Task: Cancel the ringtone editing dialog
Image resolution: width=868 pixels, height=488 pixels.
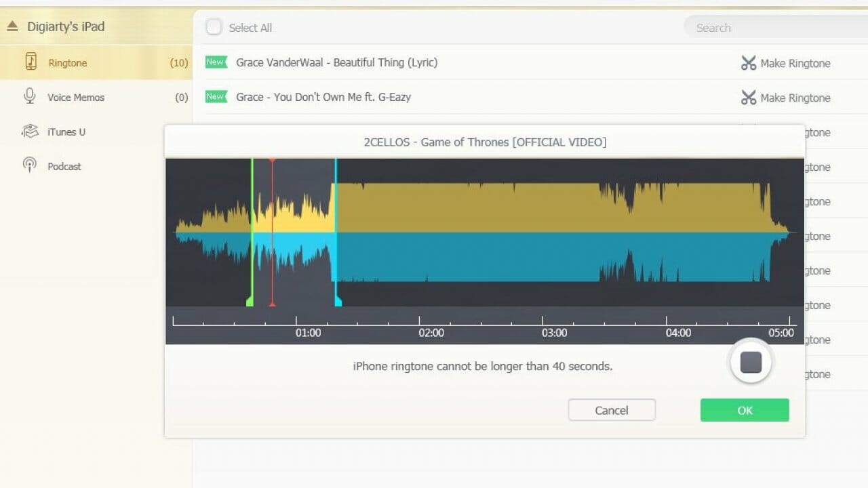Action: tap(612, 410)
